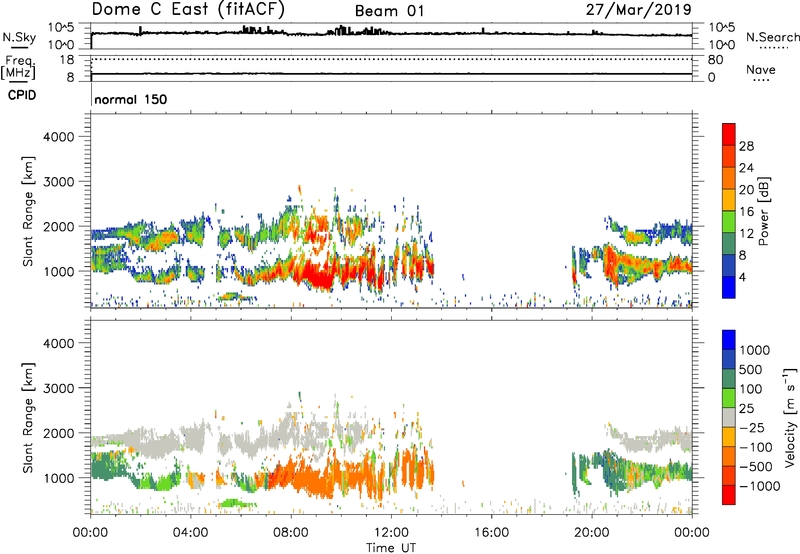Click the 'Velocity [m s-1]' colorbar label
This screenshot has height=554, width=800.
pyautogui.click(x=790, y=417)
